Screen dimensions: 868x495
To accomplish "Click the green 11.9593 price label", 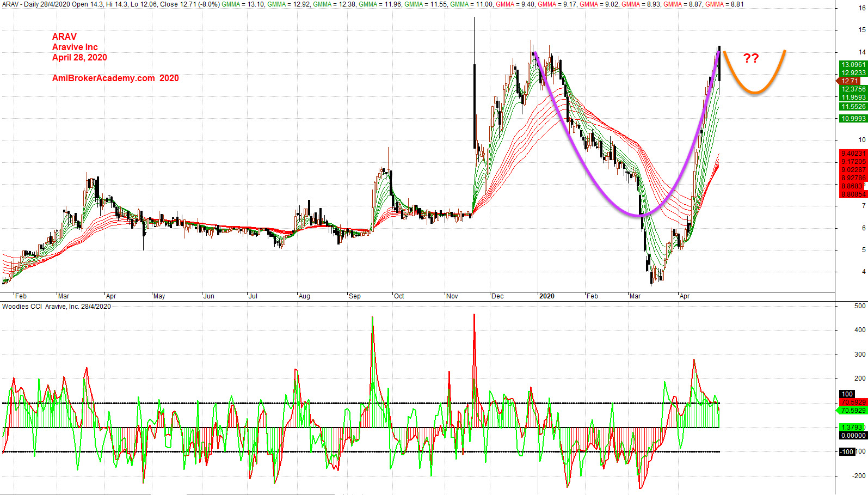I will coord(853,97).
